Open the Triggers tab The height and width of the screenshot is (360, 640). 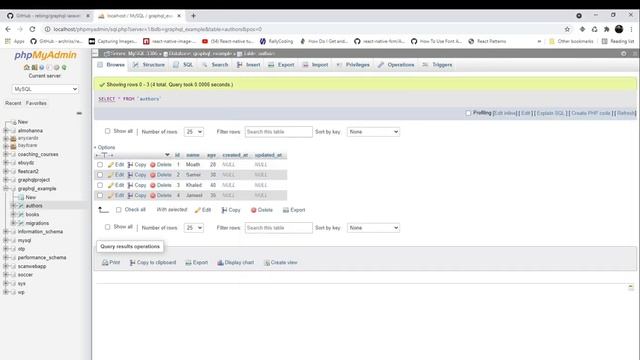coord(438,65)
